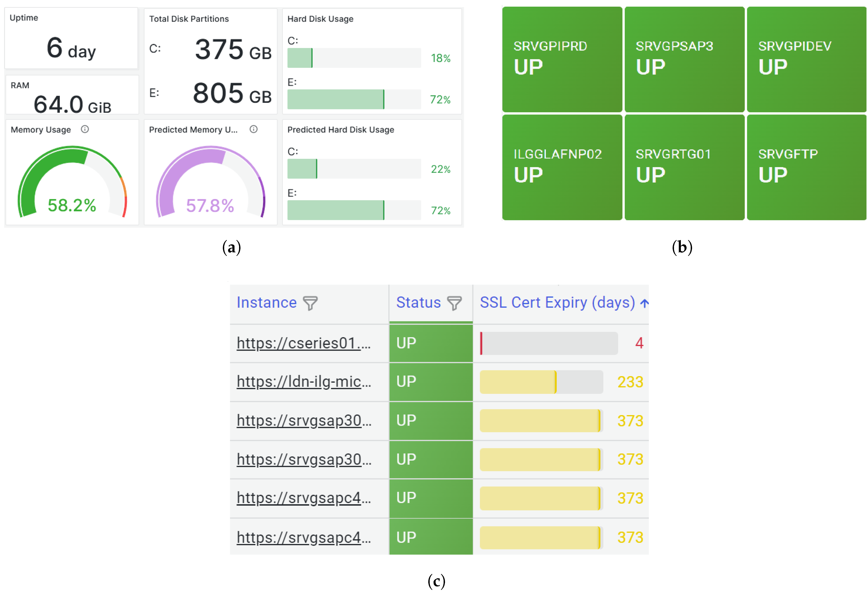Click the 58.2% Memory Usage gauge

click(72, 183)
